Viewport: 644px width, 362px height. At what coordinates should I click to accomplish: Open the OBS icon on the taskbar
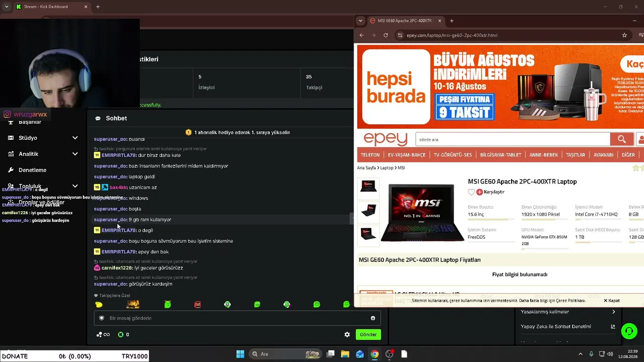point(389,354)
